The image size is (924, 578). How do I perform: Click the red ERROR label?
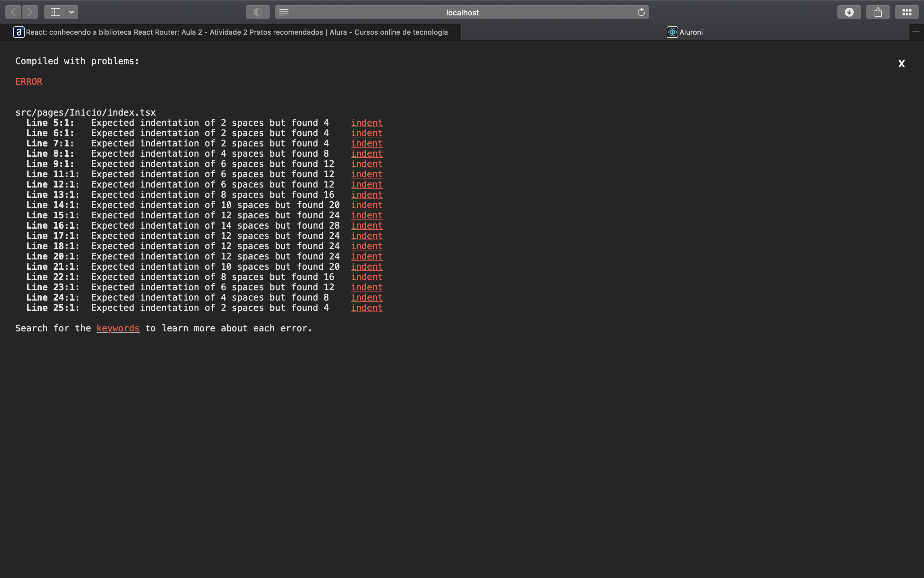29,82
